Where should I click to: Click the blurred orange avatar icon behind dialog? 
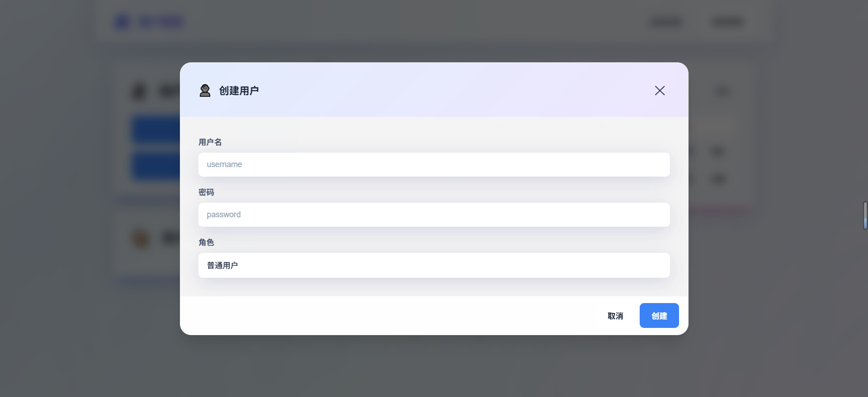141,238
